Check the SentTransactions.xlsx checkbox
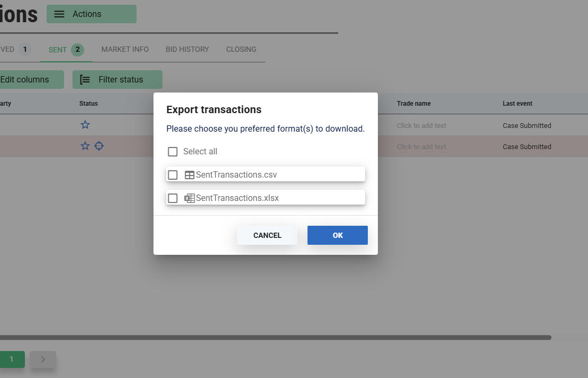This screenshot has height=378, width=588. pos(173,198)
